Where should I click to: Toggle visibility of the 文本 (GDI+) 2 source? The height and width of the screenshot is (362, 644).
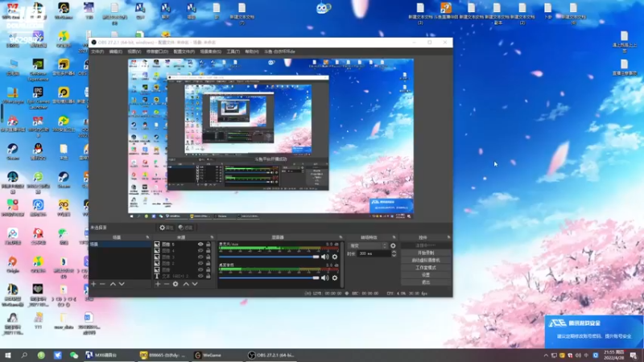[x=200, y=276]
